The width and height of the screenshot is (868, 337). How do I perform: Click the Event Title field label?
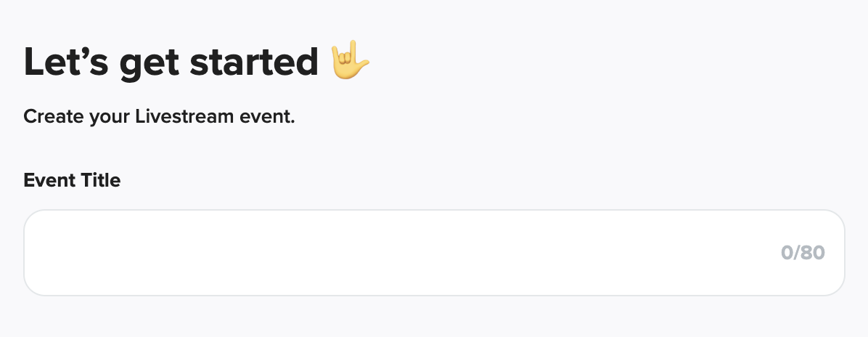[x=72, y=180]
